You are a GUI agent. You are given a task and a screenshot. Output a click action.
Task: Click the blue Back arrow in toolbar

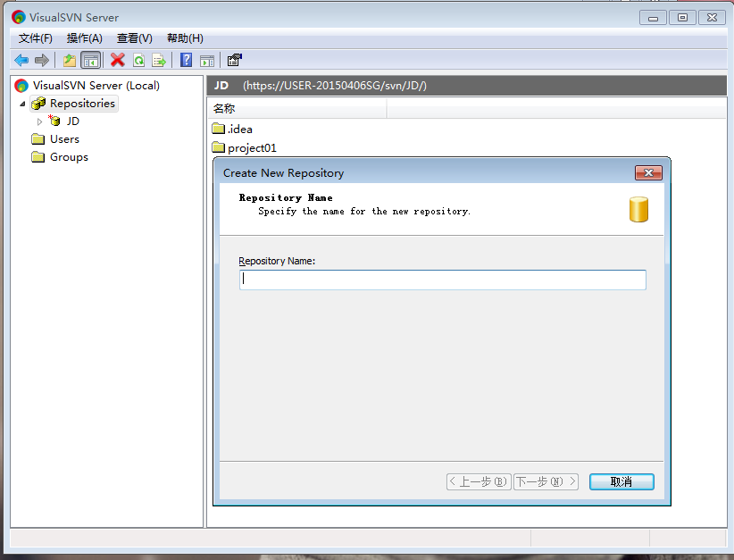click(21, 60)
